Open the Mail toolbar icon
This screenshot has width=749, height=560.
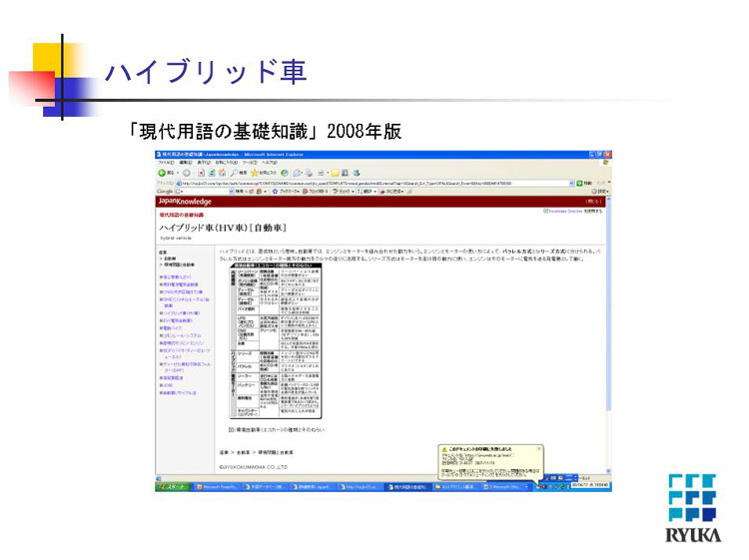point(298,173)
